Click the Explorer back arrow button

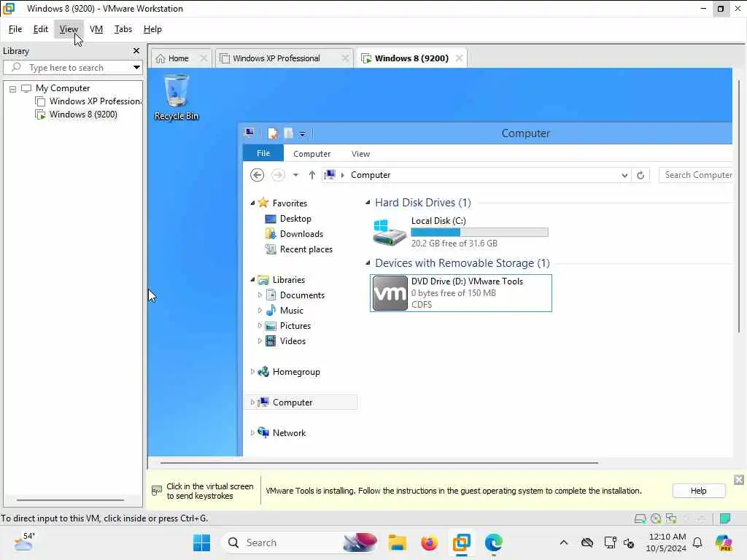[x=258, y=175]
